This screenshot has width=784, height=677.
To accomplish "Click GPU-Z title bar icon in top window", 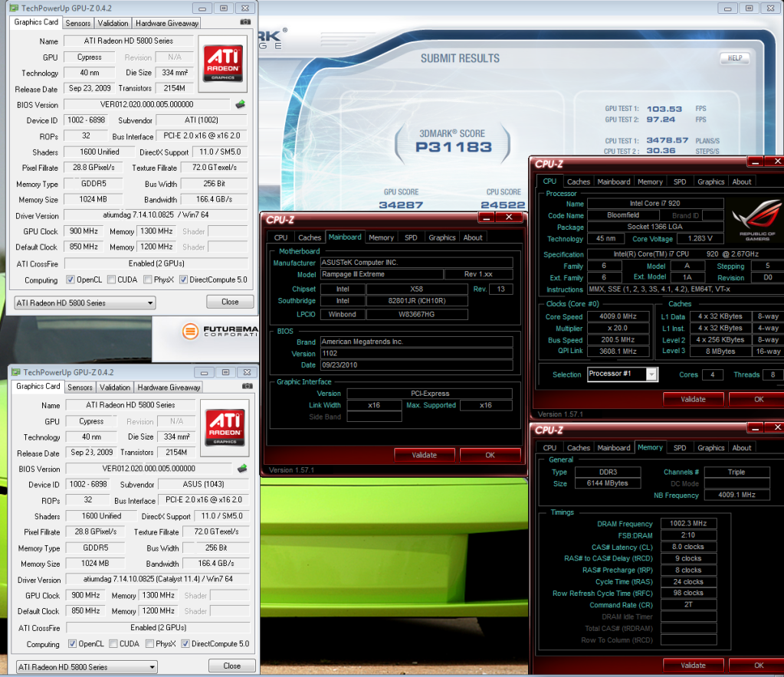I will pos(14,8).
